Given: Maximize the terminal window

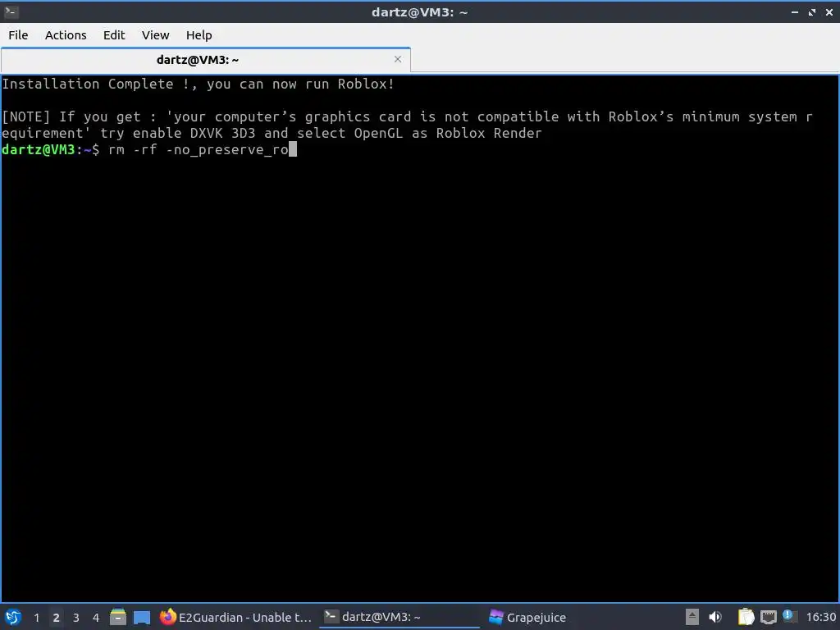Looking at the screenshot, I should pyautogui.click(x=812, y=11).
